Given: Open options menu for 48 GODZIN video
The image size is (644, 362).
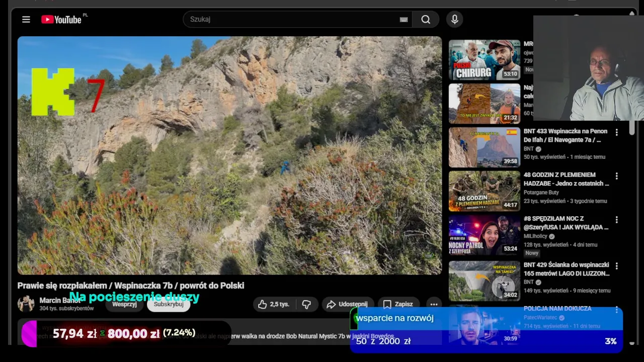Looking at the screenshot, I should pos(616,176).
